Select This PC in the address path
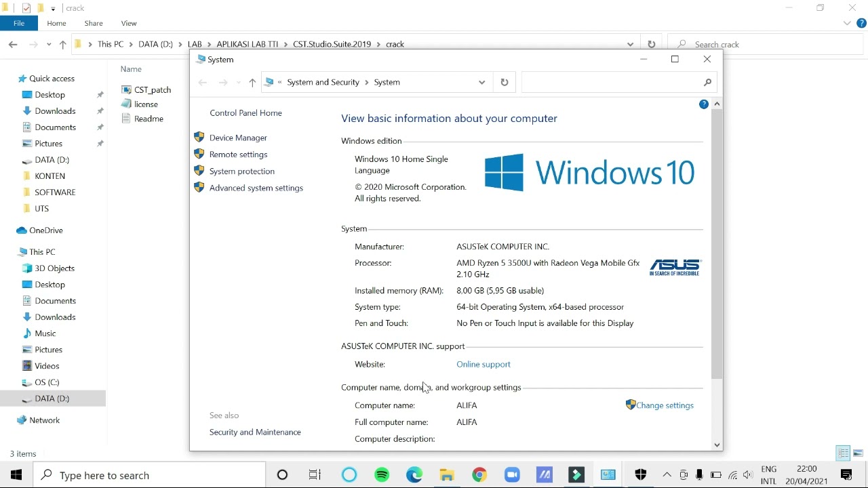 111,44
